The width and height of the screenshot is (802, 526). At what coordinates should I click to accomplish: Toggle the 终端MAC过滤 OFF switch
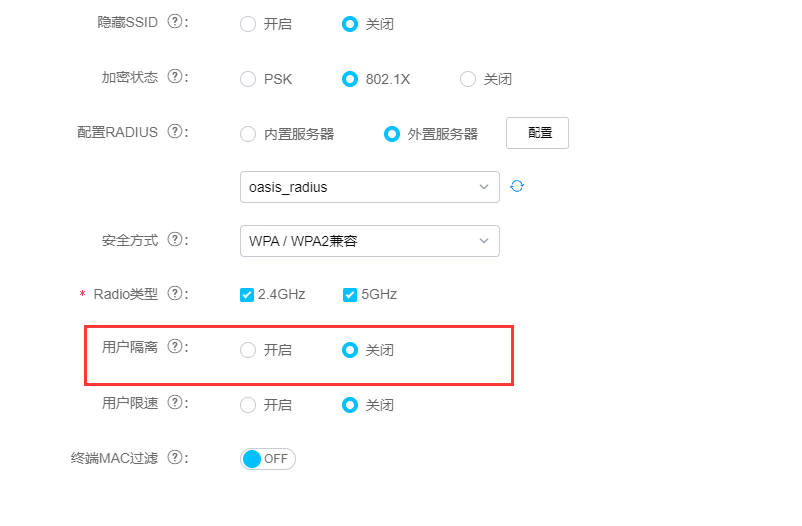tap(268, 459)
